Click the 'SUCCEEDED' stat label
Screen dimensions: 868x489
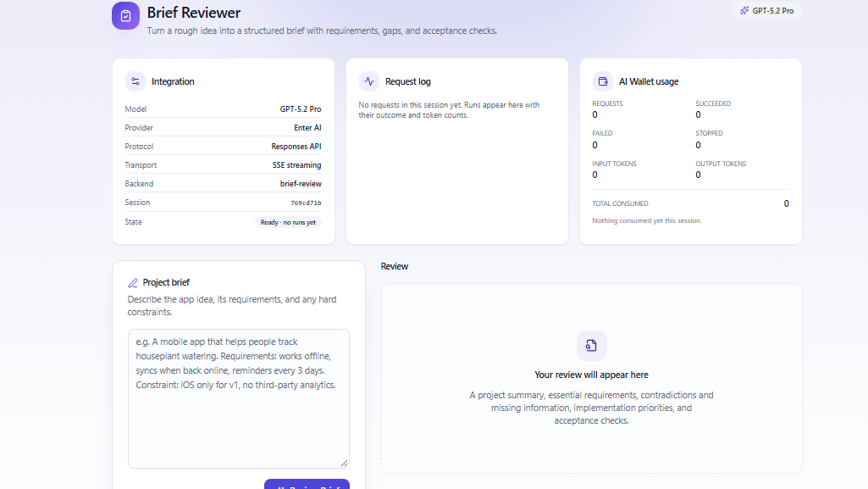(713, 103)
